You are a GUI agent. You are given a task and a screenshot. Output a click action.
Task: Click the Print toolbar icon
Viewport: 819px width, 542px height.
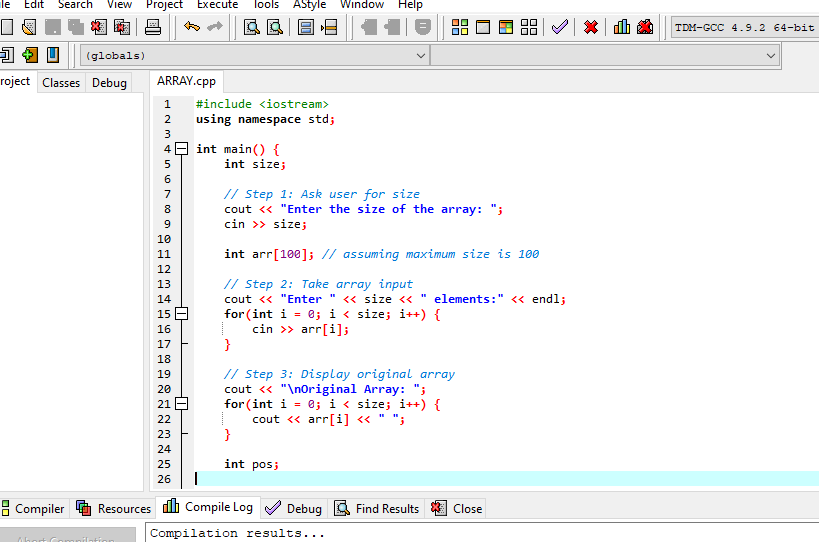tap(151, 28)
